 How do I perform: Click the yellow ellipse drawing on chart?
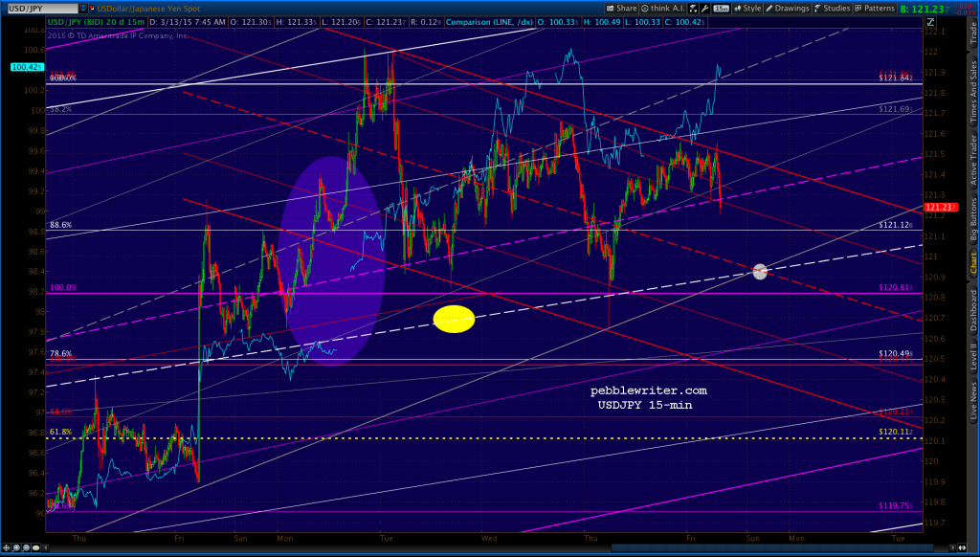(454, 319)
